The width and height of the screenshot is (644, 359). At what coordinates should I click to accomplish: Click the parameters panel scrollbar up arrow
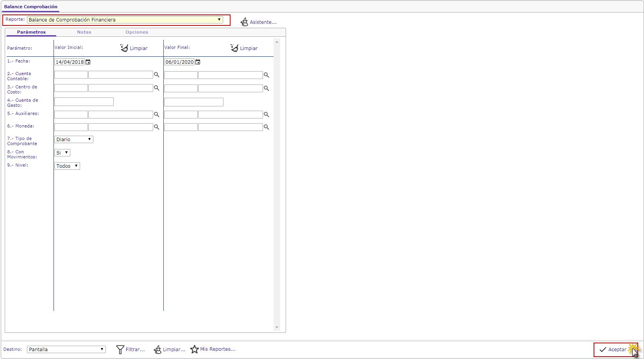(277, 42)
